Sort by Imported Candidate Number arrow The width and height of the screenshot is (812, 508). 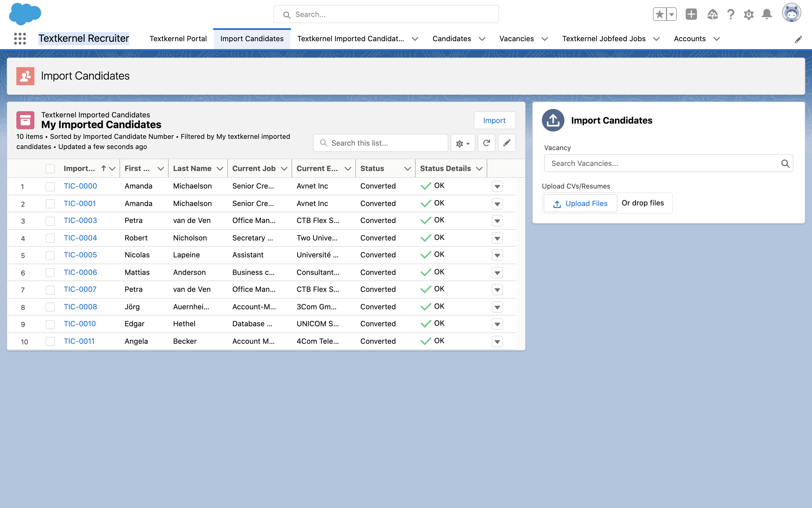tap(104, 168)
